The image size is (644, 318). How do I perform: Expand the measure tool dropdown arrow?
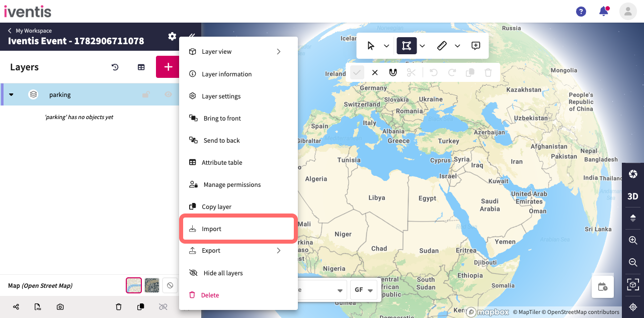click(x=457, y=46)
